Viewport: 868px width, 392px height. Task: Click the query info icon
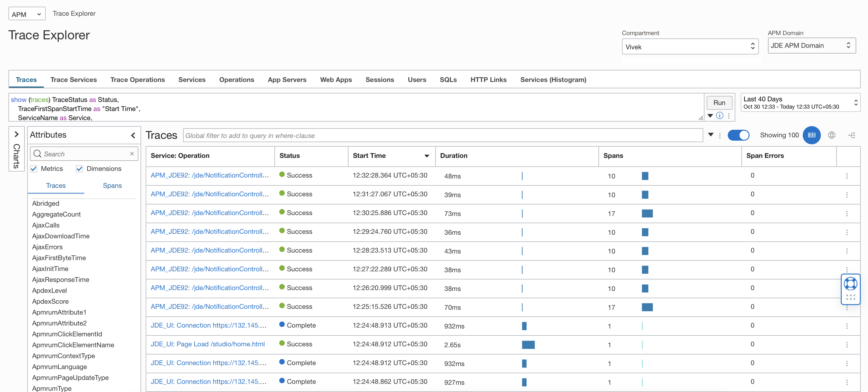719,115
